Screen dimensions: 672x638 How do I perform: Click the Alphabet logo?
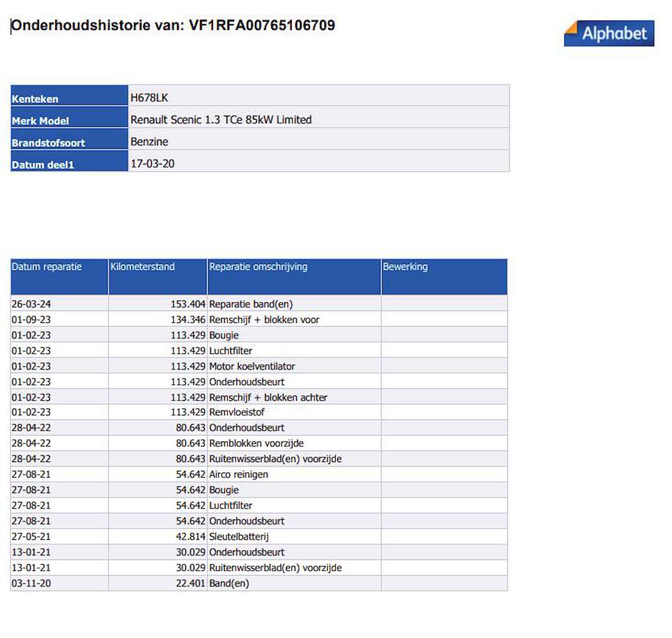(609, 33)
